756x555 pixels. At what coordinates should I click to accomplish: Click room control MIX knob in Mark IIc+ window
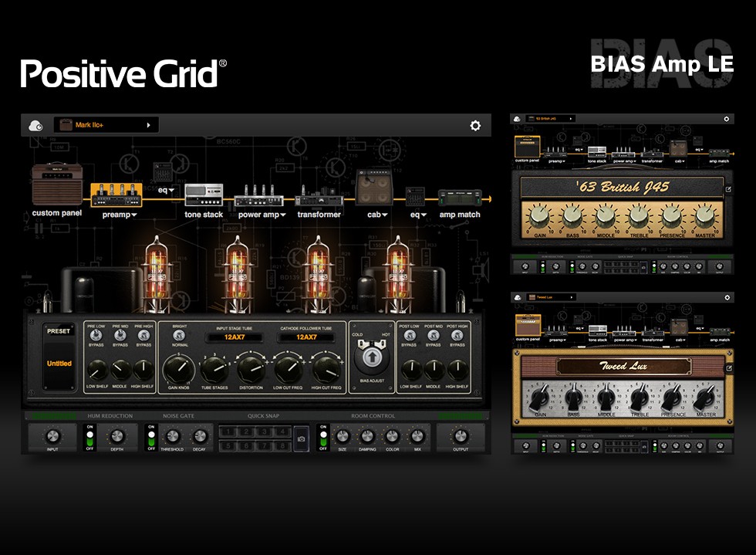point(417,436)
